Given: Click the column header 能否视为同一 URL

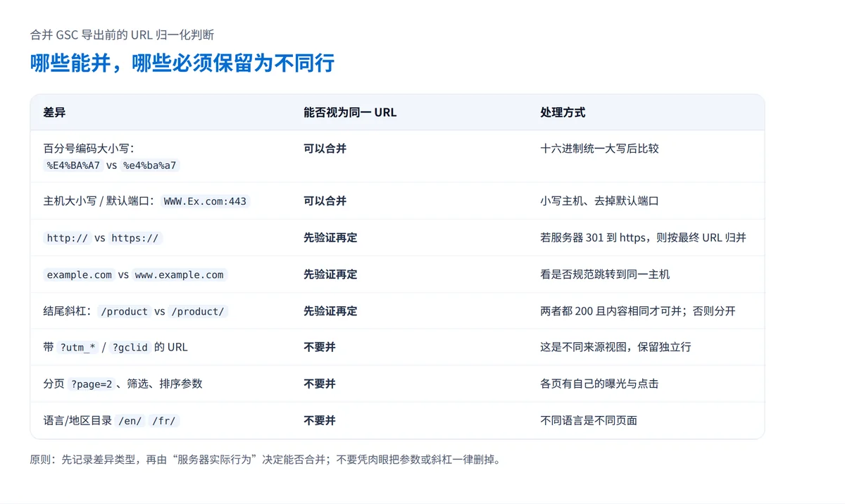Looking at the screenshot, I should pos(350,112).
